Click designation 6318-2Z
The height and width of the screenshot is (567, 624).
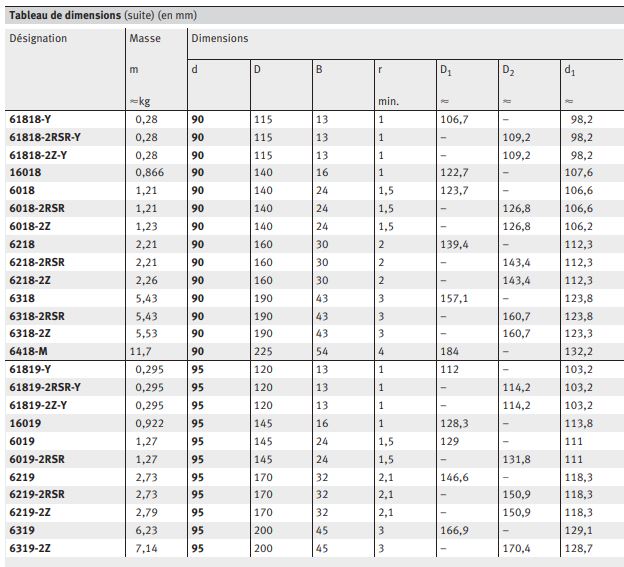[x=30, y=333]
